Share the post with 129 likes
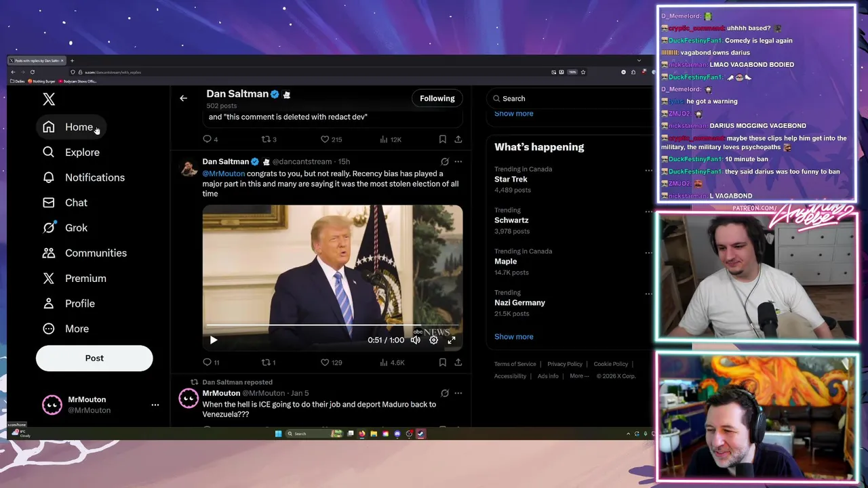This screenshot has width=868, height=488. [x=458, y=363]
